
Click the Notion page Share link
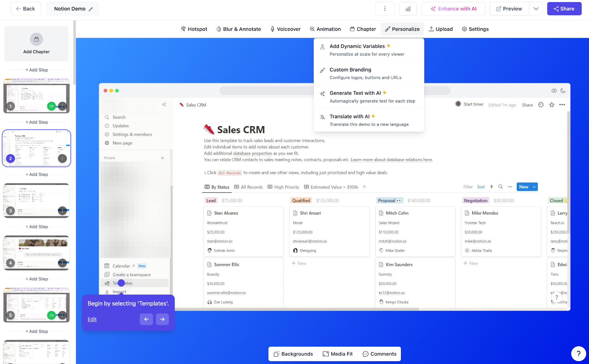[527, 105]
